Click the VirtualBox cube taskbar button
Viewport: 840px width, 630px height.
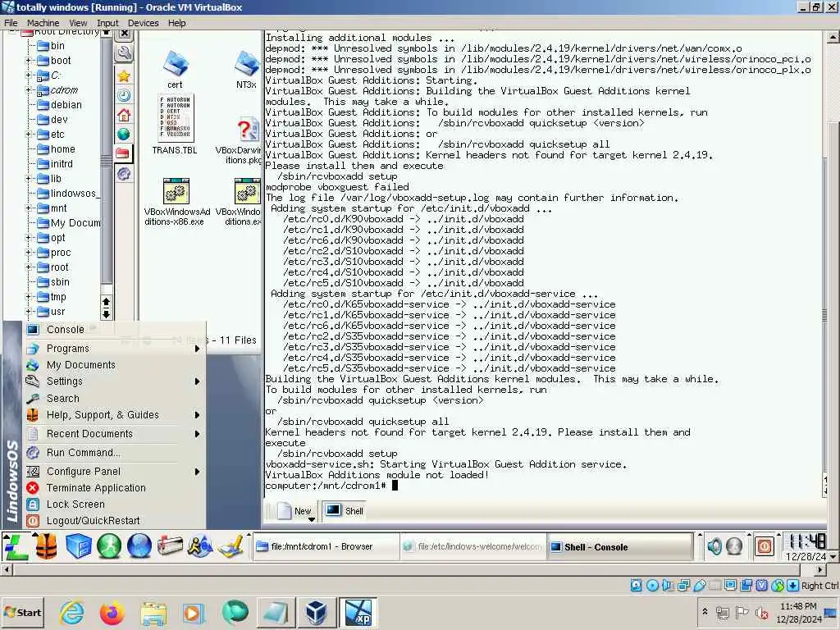[316, 612]
